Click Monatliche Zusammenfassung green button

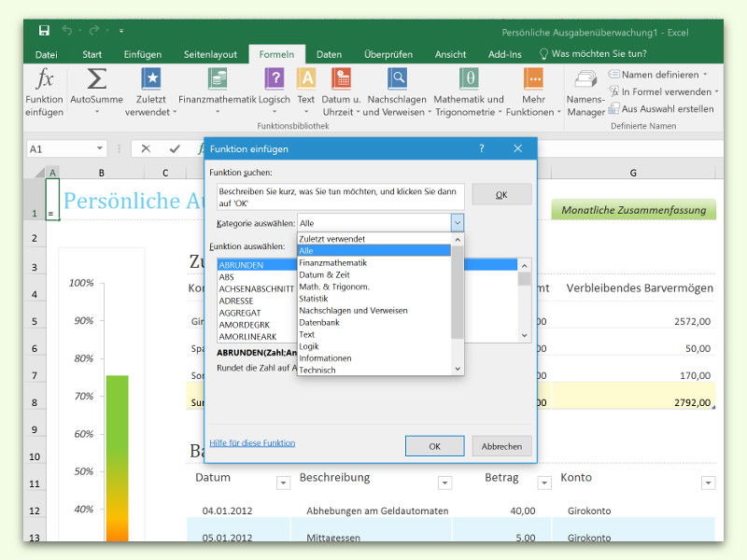(x=634, y=209)
